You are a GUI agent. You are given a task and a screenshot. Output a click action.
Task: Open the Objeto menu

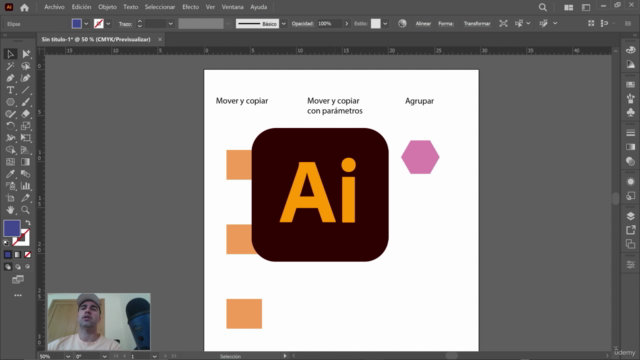pos(107,7)
